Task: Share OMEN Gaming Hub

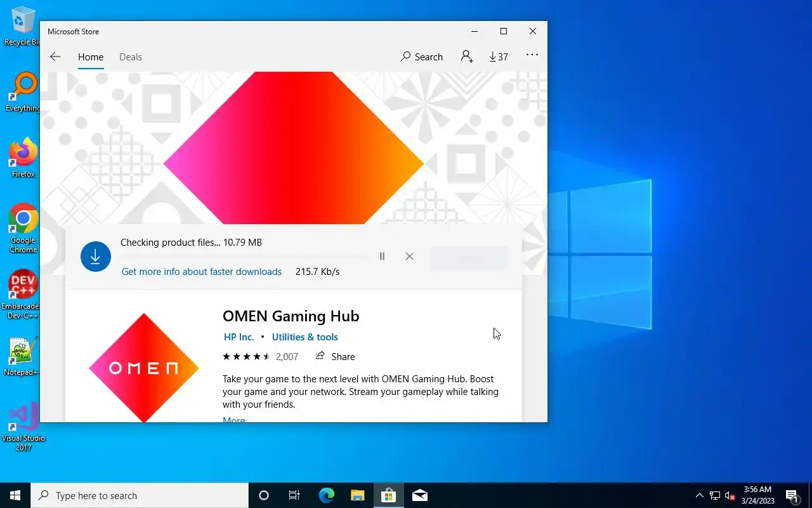Action: point(336,356)
